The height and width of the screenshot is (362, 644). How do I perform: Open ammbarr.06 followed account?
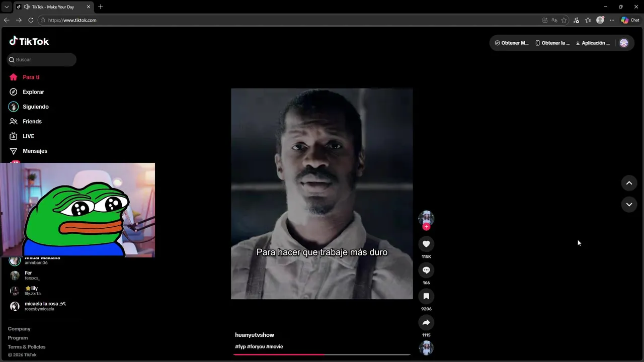(x=35, y=260)
